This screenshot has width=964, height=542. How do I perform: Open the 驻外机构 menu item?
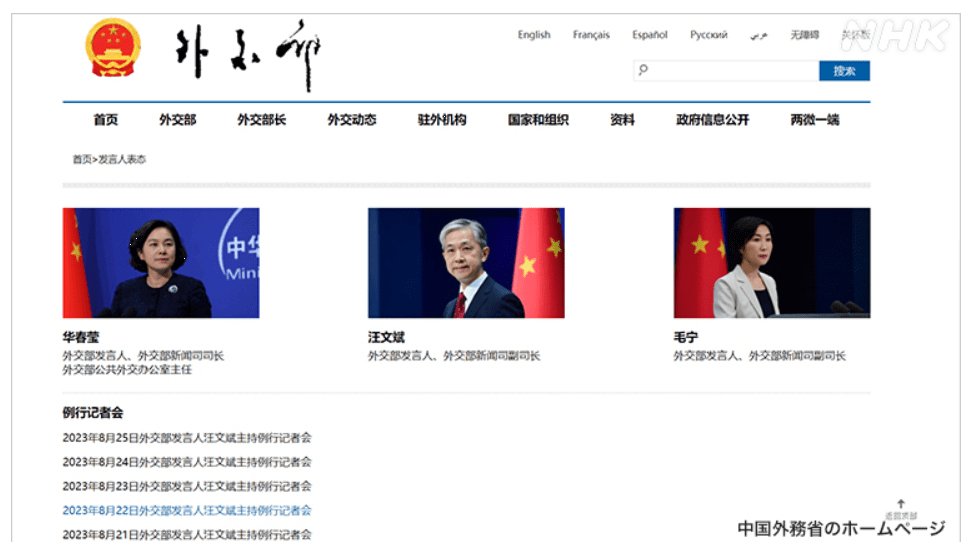pos(442,120)
